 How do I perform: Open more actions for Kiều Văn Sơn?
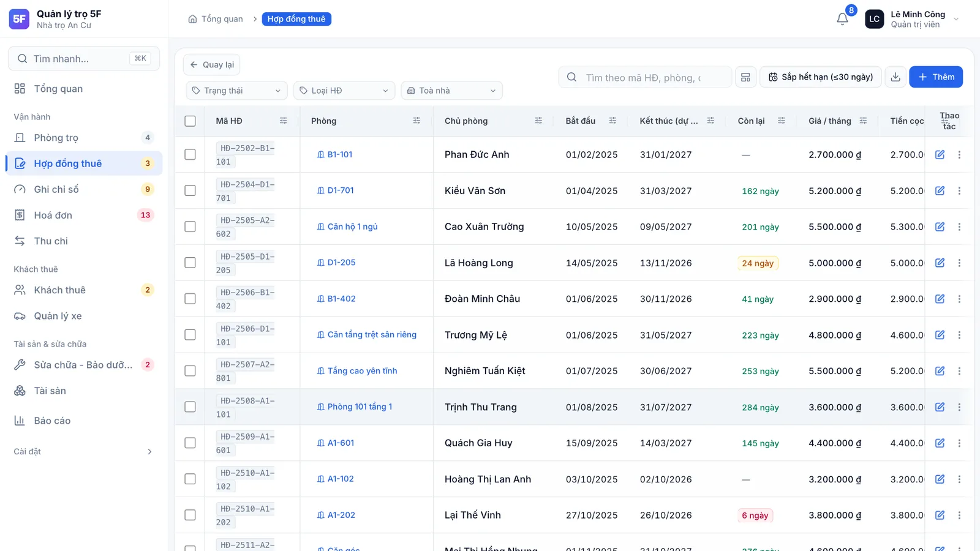959,191
